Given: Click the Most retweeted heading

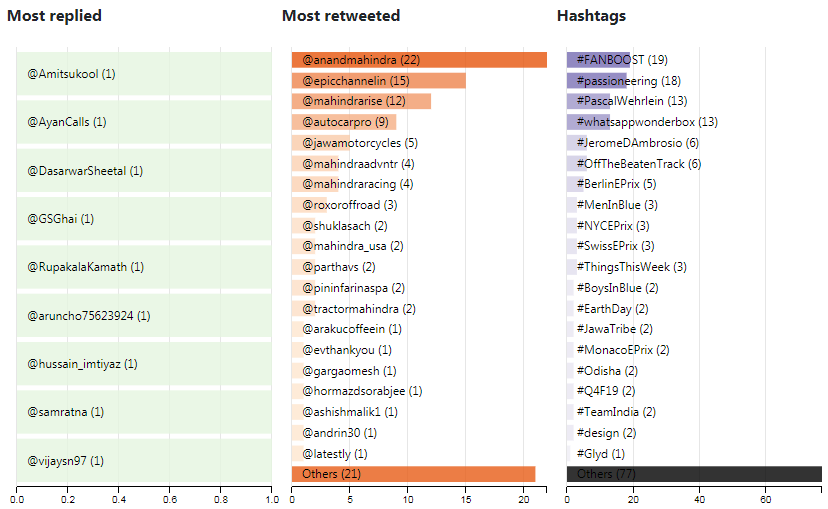Looking at the screenshot, I should tap(341, 16).
